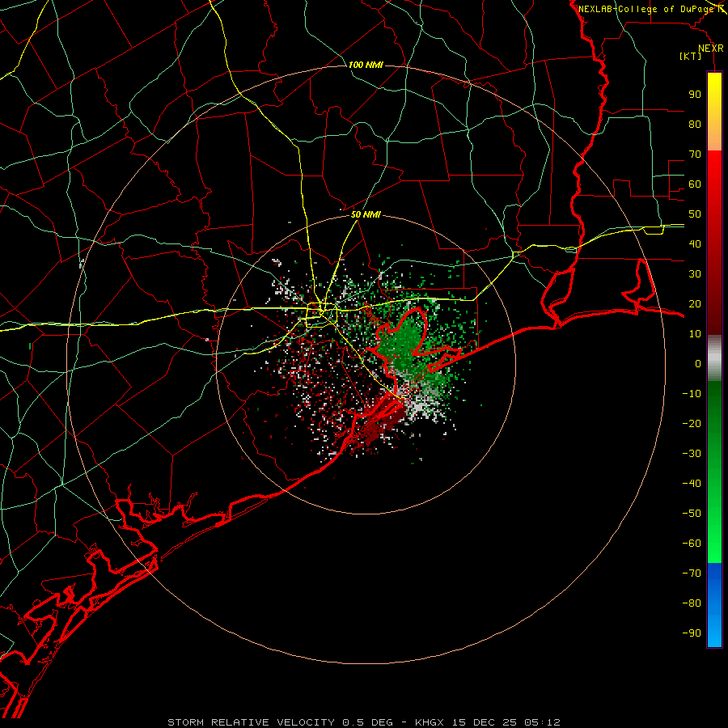Click the 20 value on velocity scale
The width and height of the screenshot is (728, 728).
tap(695, 303)
